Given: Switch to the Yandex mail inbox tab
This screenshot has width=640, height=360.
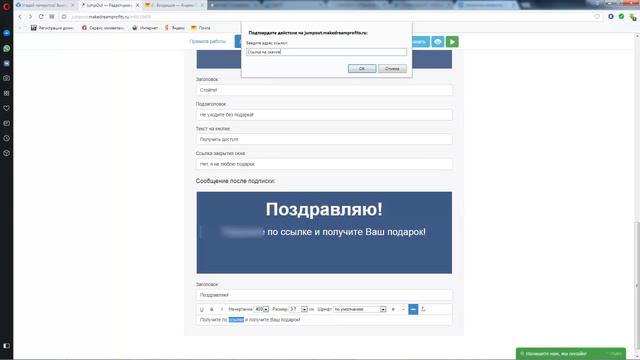Looking at the screenshot, I should click(x=175, y=5).
